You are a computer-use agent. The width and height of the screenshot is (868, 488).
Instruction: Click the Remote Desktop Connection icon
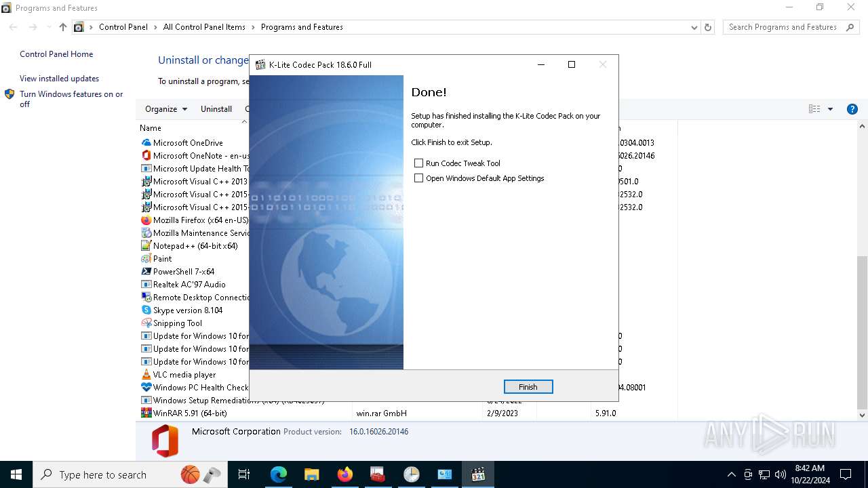(x=146, y=298)
